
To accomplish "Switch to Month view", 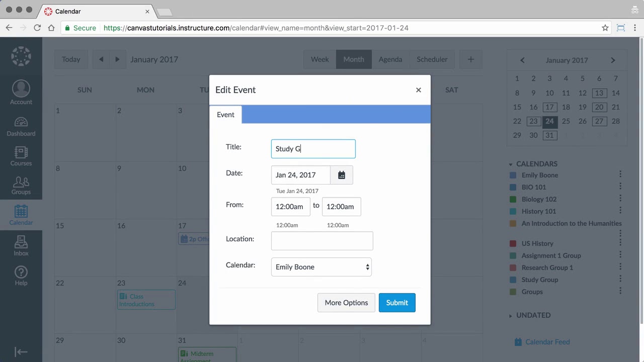I will coord(354,59).
